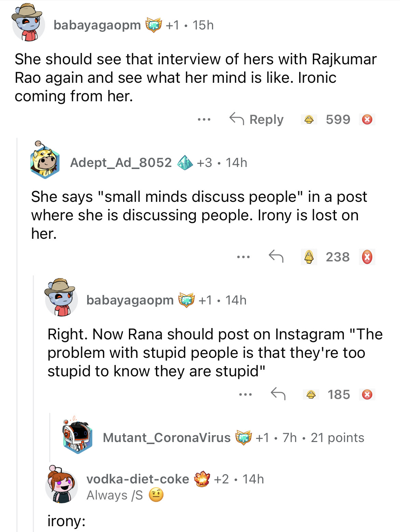
Task: Downvote the comment with 185 points
Action: [x=367, y=394]
